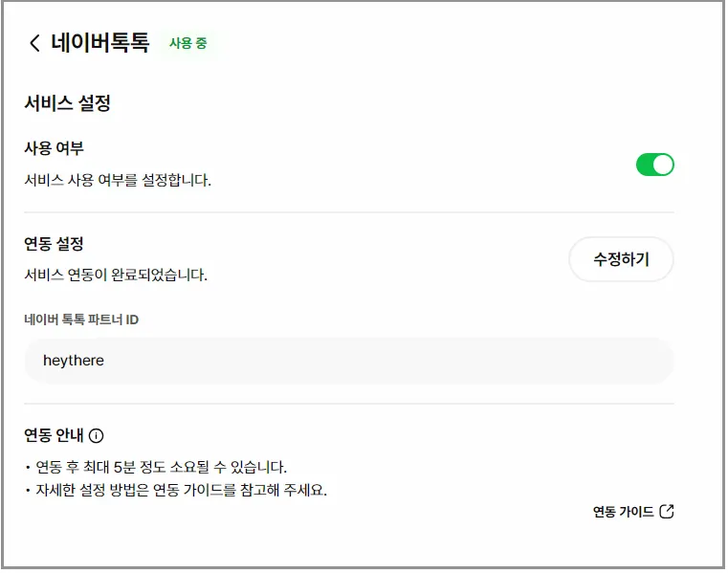Click the external link icon next to 연동 가이드
Screen dimensions: 728x573
point(667,512)
